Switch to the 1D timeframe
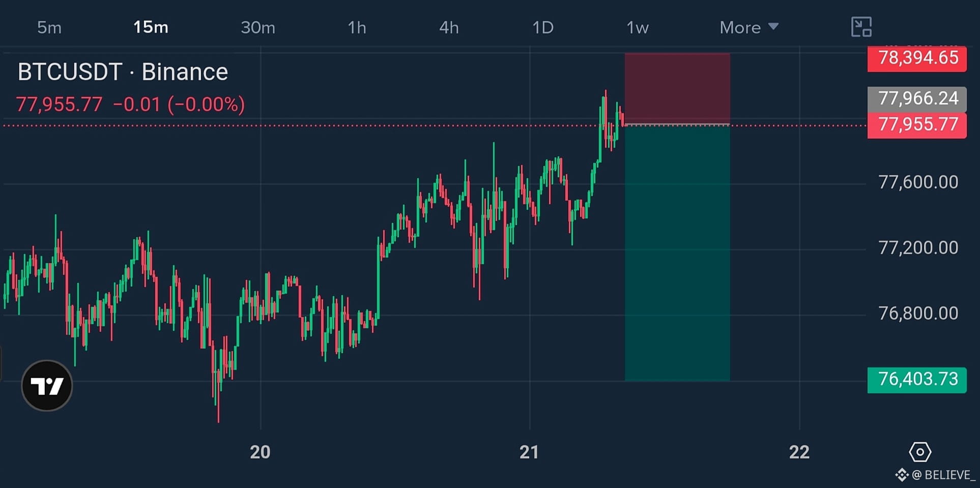 (543, 27)
